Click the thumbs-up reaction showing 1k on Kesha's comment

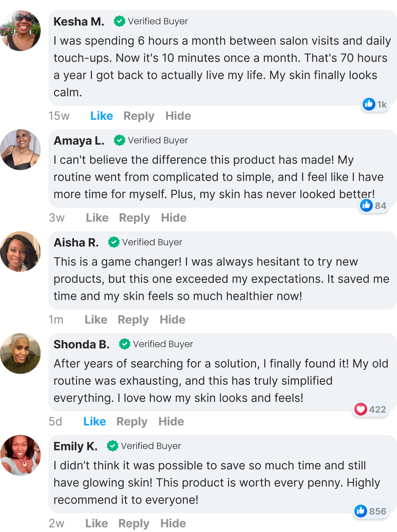click(375, 104)
